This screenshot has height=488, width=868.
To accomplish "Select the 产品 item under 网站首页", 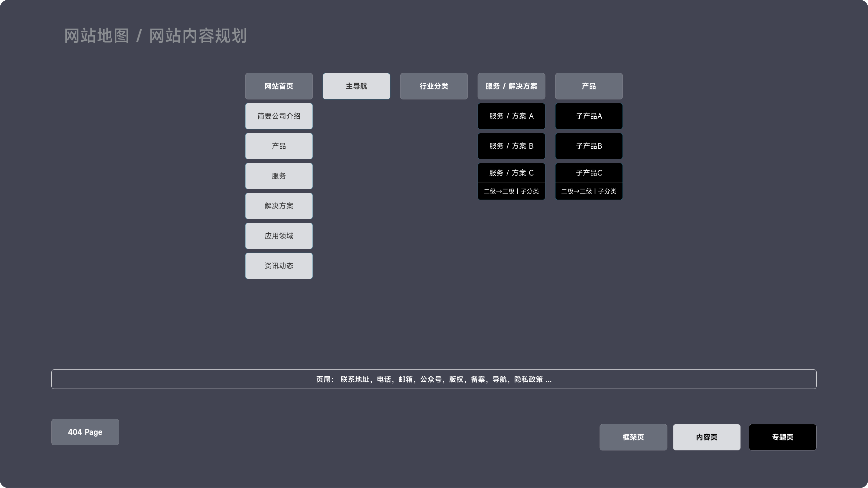I will click(x=279, y=146).
